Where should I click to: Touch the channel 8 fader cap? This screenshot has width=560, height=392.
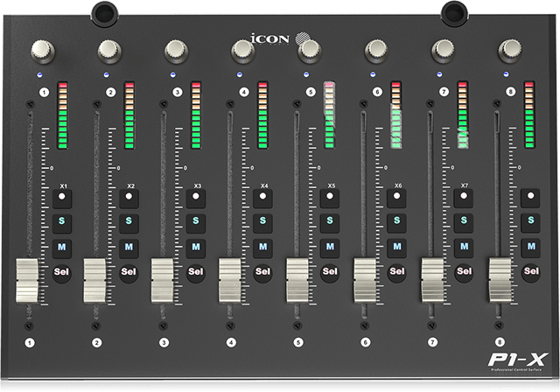coord(500,280)
